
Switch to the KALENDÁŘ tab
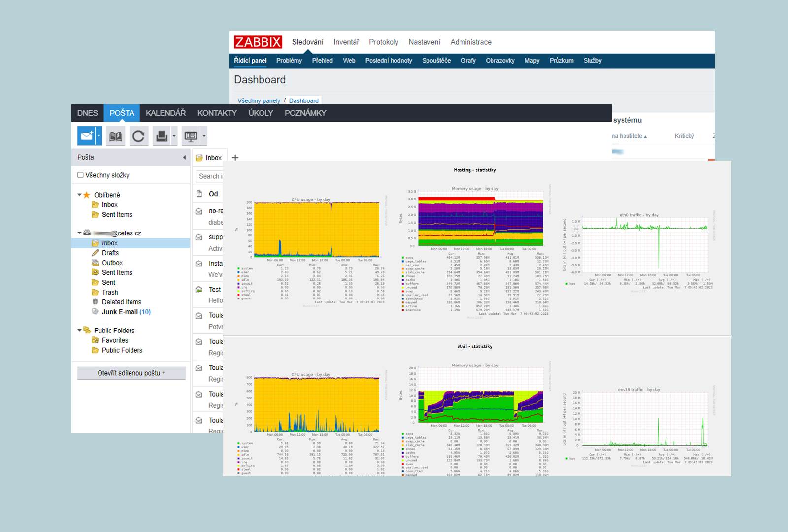coord(165,113)
